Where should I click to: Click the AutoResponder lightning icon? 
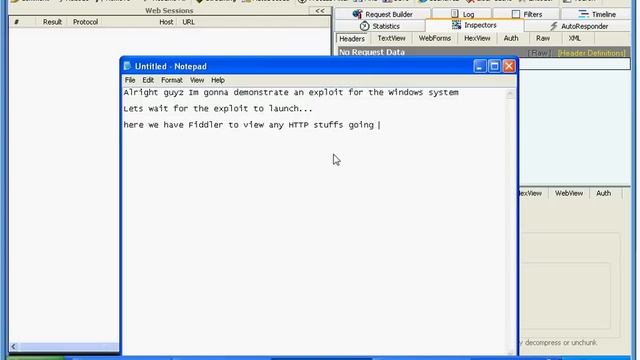tap(554, 26)
